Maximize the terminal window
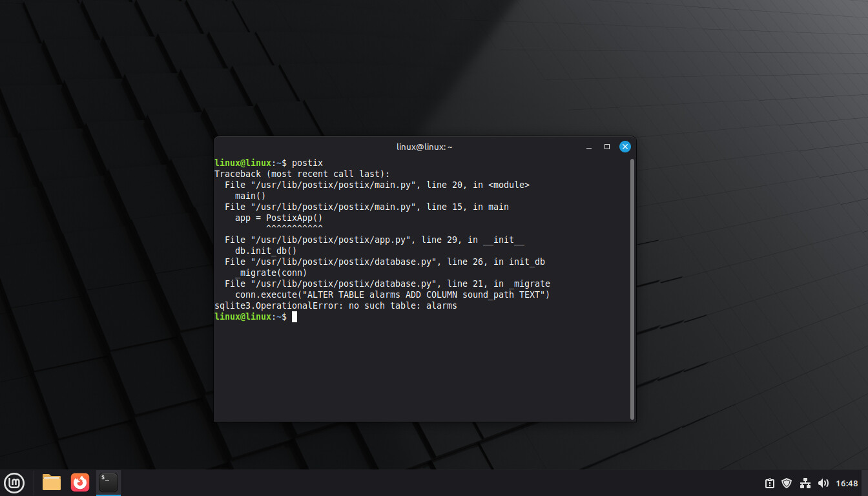 point(607,147)
